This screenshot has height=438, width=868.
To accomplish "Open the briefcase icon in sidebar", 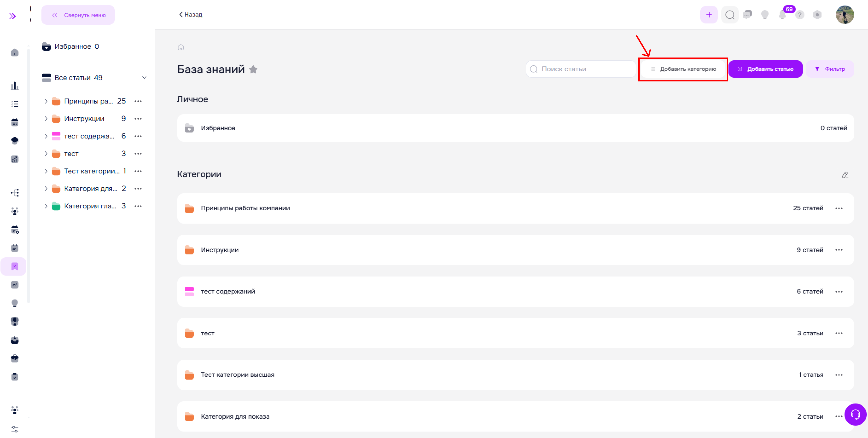I will [x=15, y=358].
